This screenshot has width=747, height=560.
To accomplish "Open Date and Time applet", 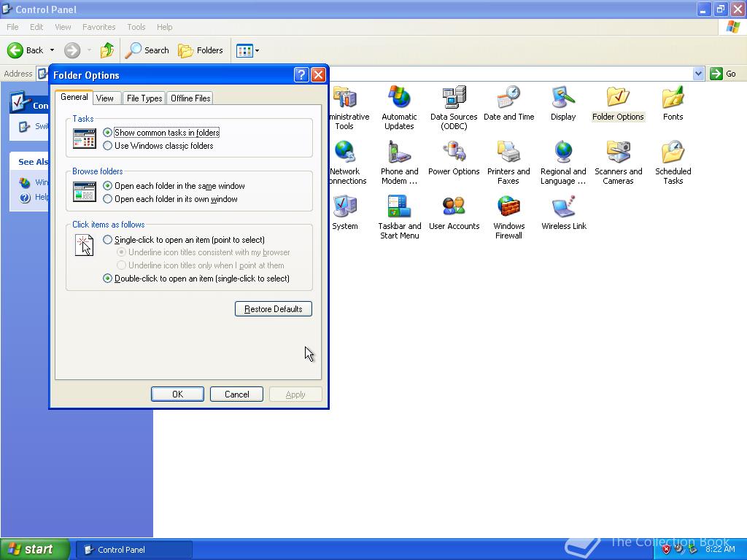I will pos(508,103).
